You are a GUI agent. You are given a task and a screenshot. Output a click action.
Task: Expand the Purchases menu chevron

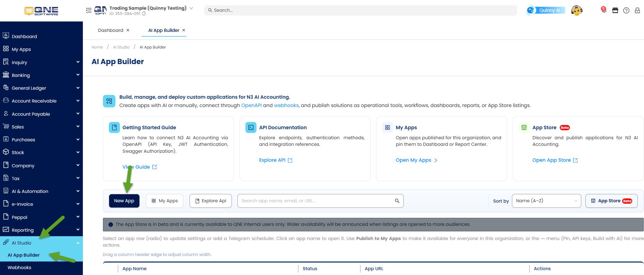pos(78,140)
